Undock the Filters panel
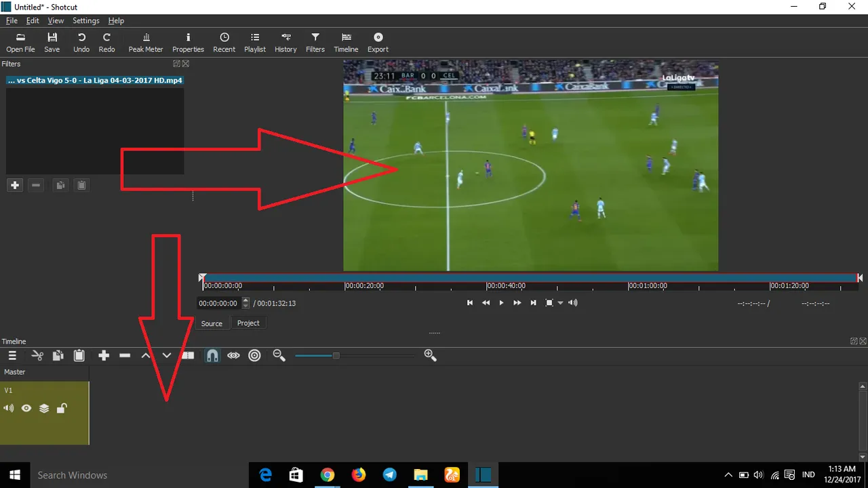This screenshot has width=868, height=488. click(176, 64)
